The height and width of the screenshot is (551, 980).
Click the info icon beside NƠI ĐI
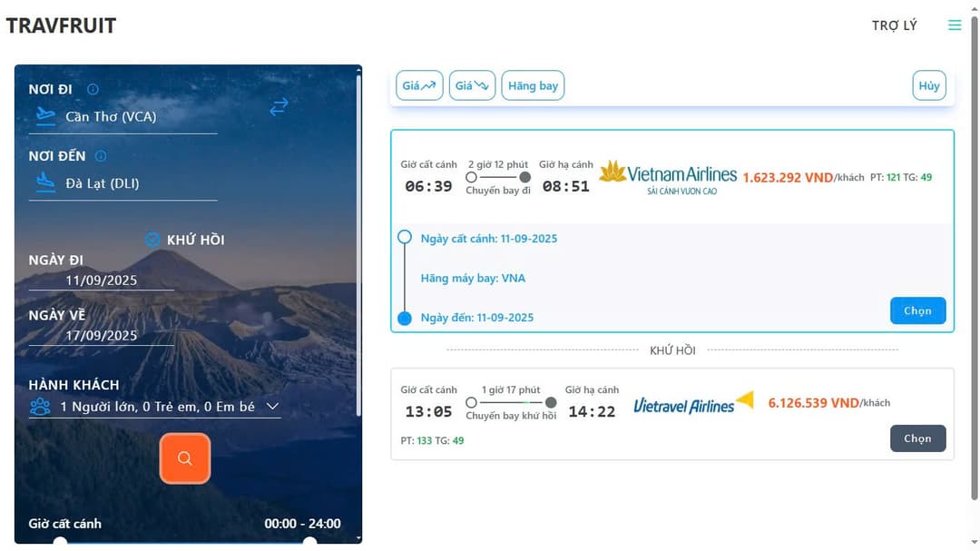tap(93, 90)
